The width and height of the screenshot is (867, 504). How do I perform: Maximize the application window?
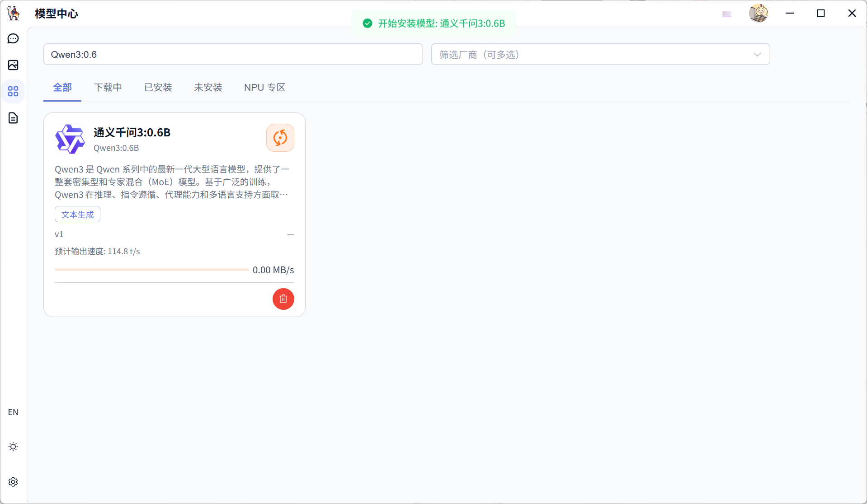[x=821, y=13]
